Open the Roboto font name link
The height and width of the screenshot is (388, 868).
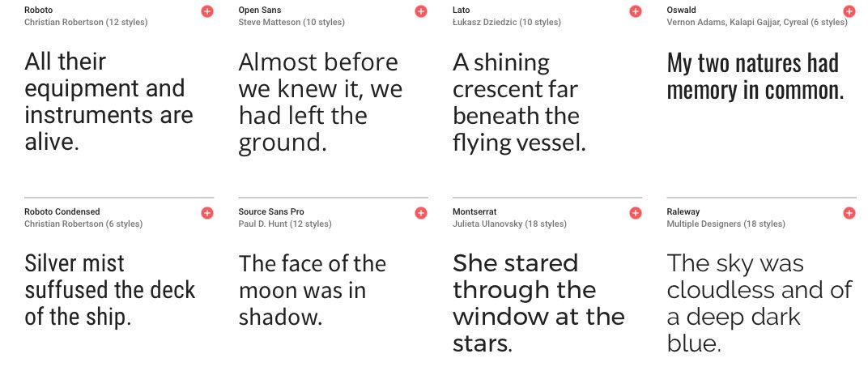[x=39, y=10]
